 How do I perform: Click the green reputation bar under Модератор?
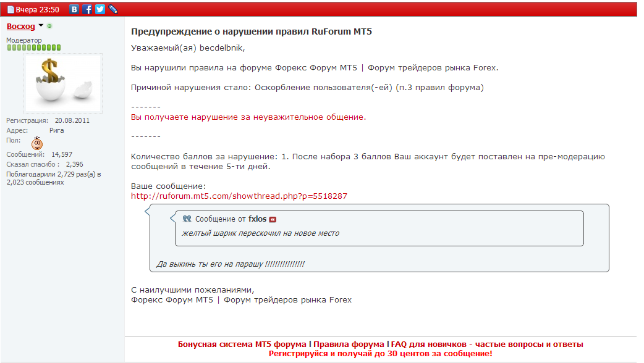click(x=33, y=48)
